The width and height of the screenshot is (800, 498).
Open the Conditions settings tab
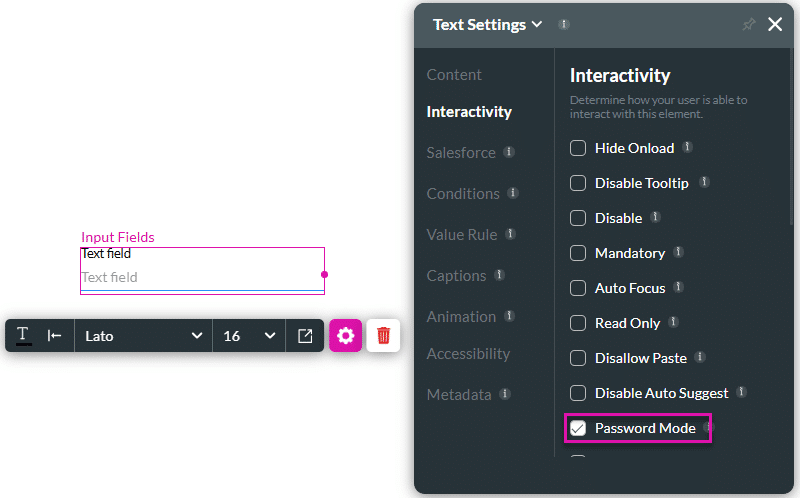[x=463, y=193]
